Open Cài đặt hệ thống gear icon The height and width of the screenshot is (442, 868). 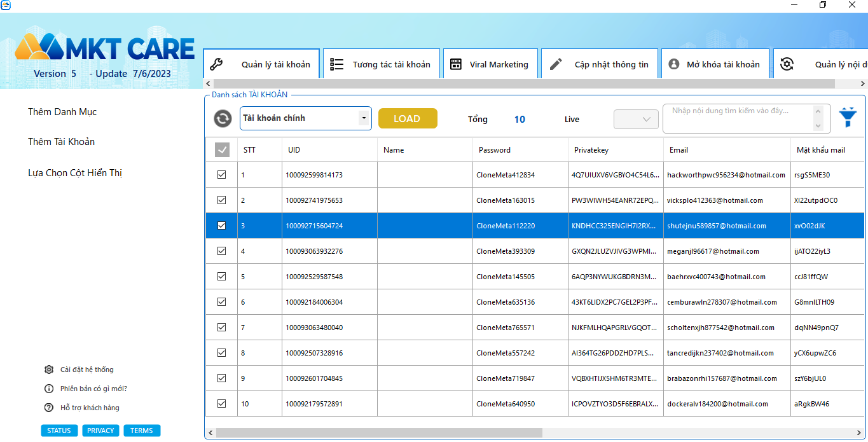pos(49,369)
